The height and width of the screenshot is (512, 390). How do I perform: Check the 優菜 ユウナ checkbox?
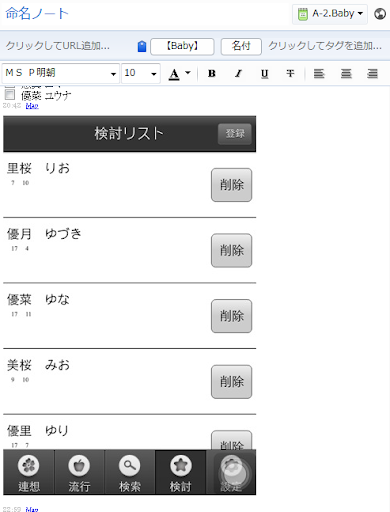coord(10,95)
